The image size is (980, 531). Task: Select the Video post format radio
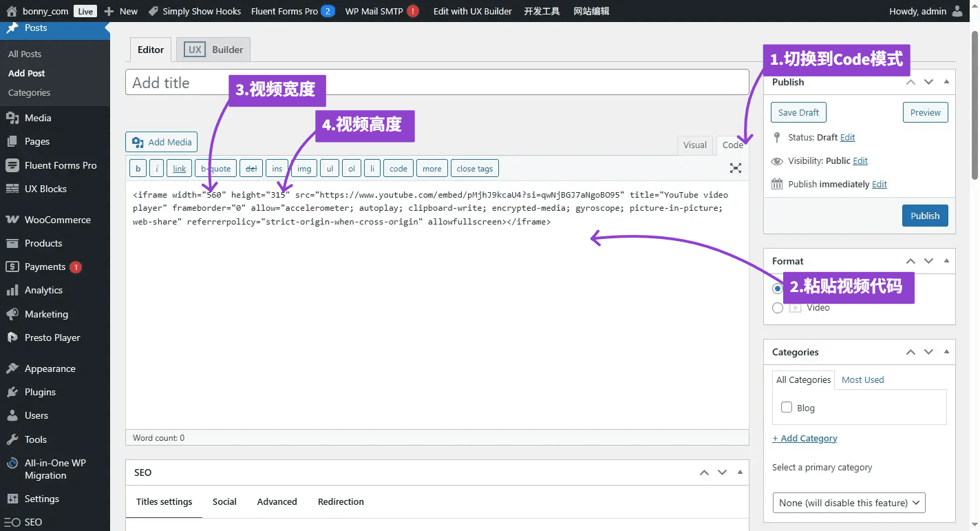778,308
